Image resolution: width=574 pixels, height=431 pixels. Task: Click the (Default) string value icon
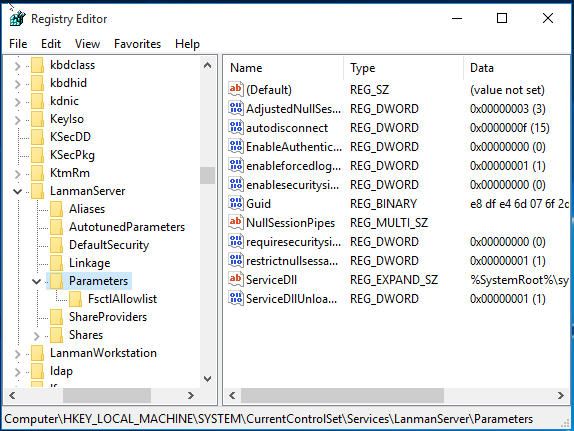click(x=236, y=89)
